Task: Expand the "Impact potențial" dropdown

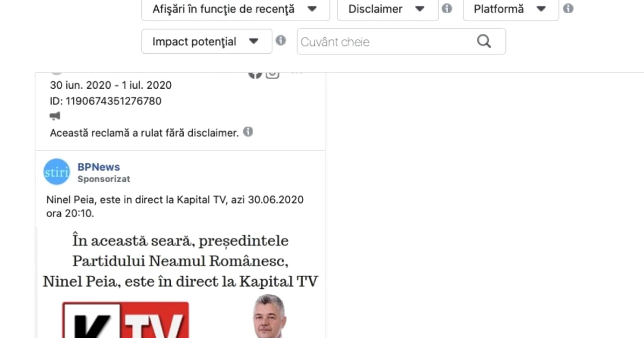Action: point(207,41)
